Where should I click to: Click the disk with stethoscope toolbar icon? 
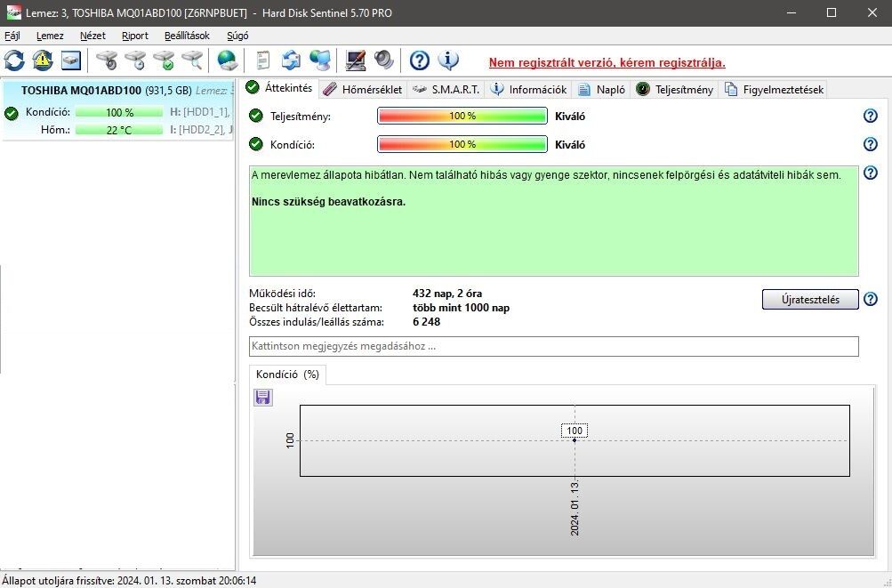(x=107, y=60)
